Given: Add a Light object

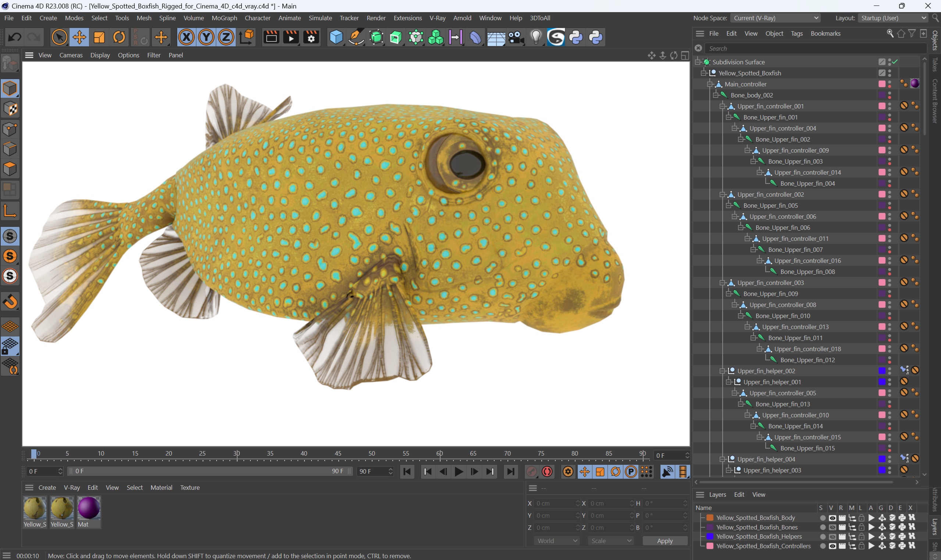Looking at the screenshot, I should click(536, 38).
